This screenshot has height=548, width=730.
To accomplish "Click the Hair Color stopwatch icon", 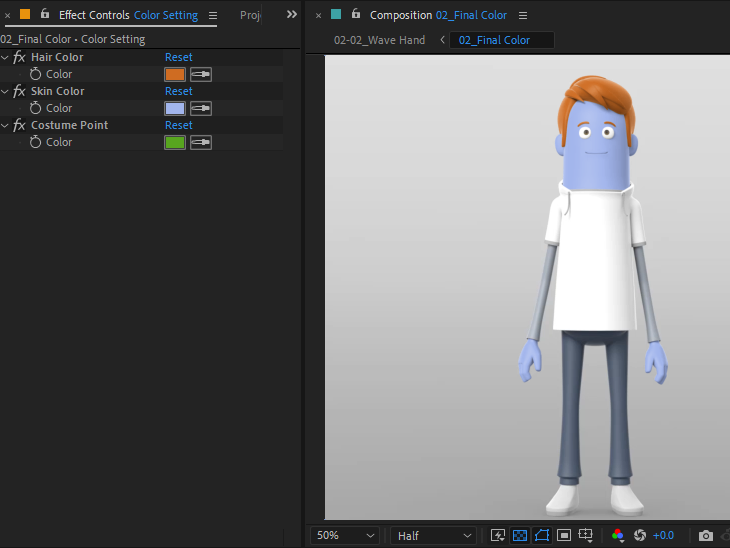I will [35, 74].
